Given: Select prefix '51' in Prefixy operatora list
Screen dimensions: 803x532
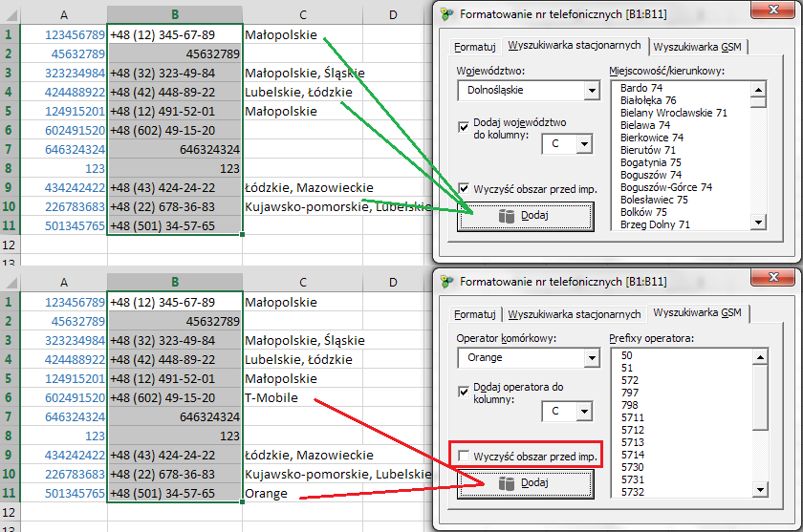Looking at the screenshot, I should click(627, 368).
